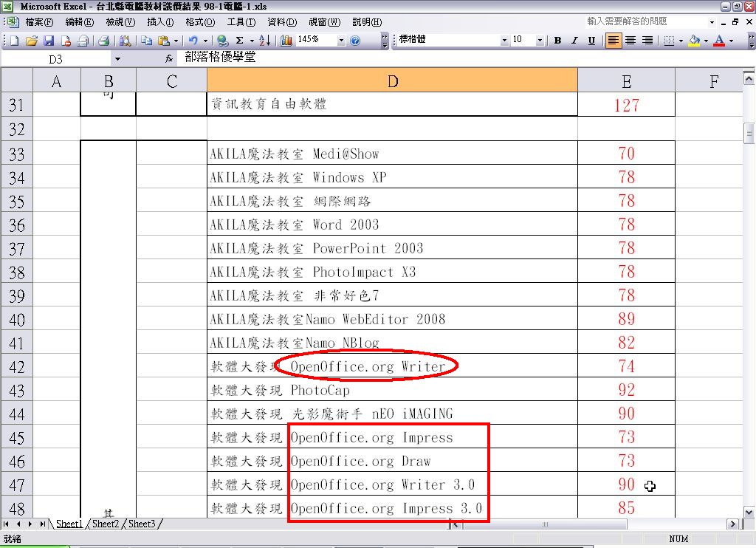Open the Name Box dropdown arrow
The image size is (756, 548).
[117, 59]
